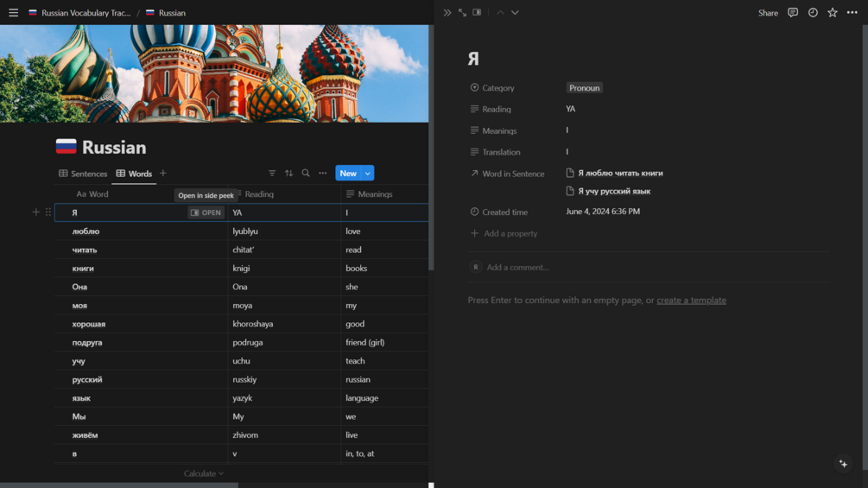This screenshot has width=868, height=488.
Task: Click the Она word cell
Action: (141, 287)
